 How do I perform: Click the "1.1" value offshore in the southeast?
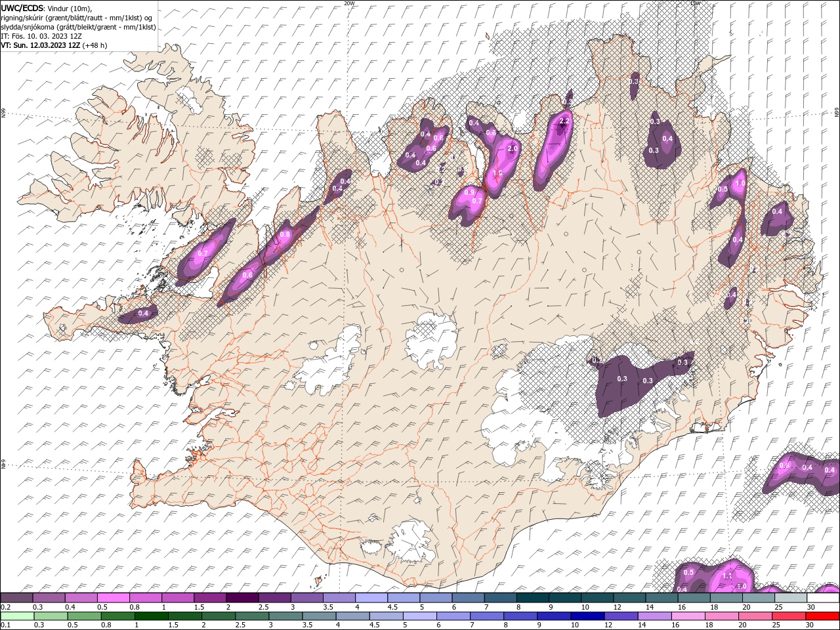[x=726, y=576]
